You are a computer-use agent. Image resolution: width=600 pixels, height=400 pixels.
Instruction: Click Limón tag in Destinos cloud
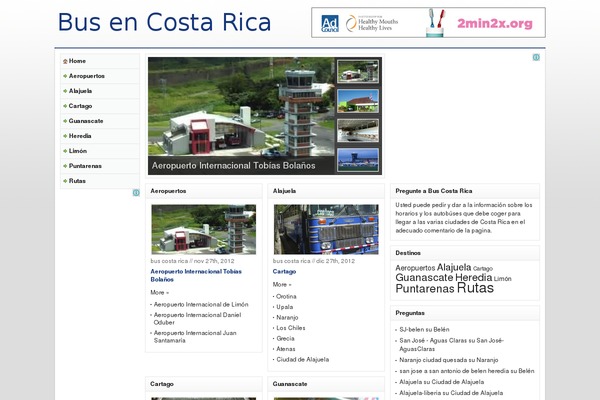(503, 279)
